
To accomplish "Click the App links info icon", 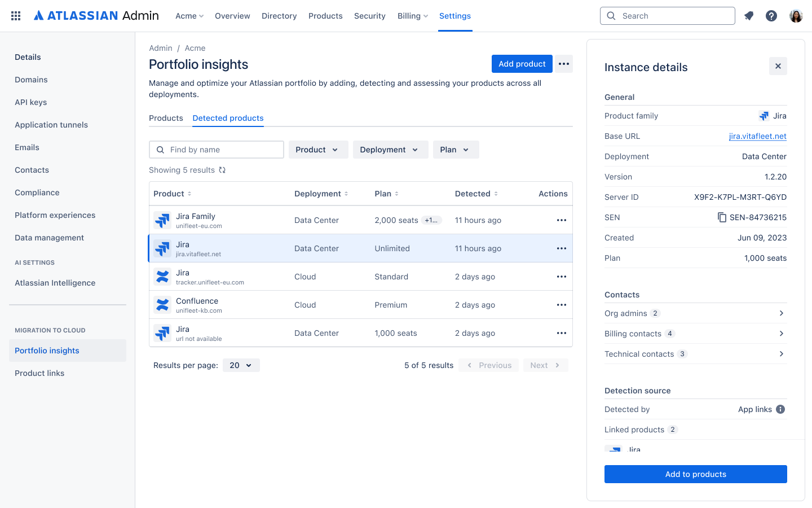I will [x=780, y=409].
